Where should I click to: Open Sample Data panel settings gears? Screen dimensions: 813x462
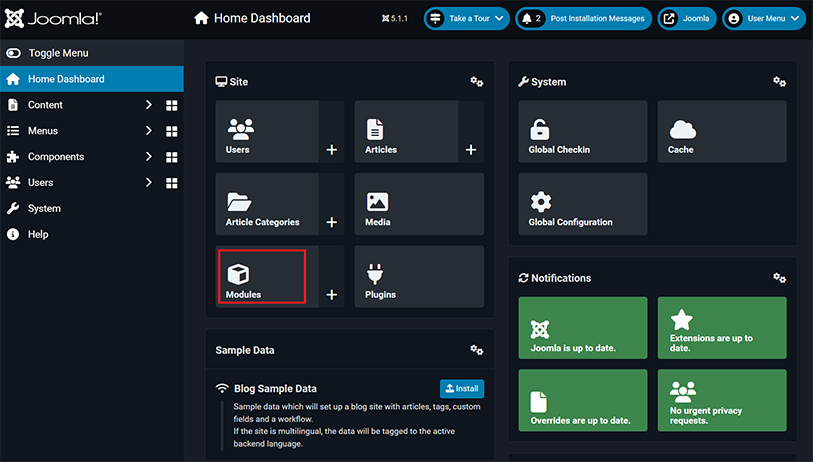[x=476, y=351]
